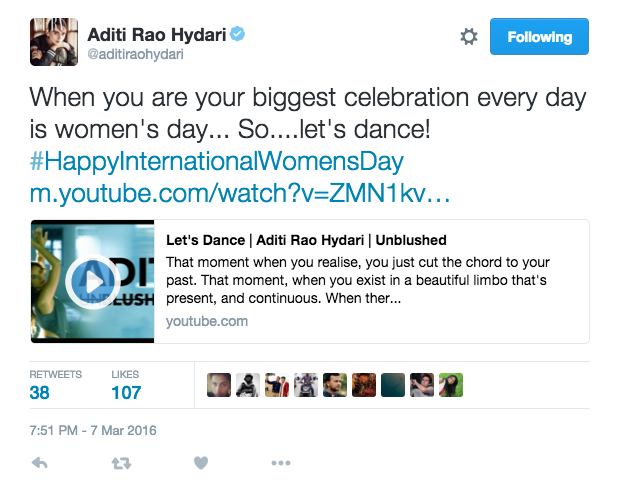Toggle the Following button
618x493 pixels.
click(539, 37)
